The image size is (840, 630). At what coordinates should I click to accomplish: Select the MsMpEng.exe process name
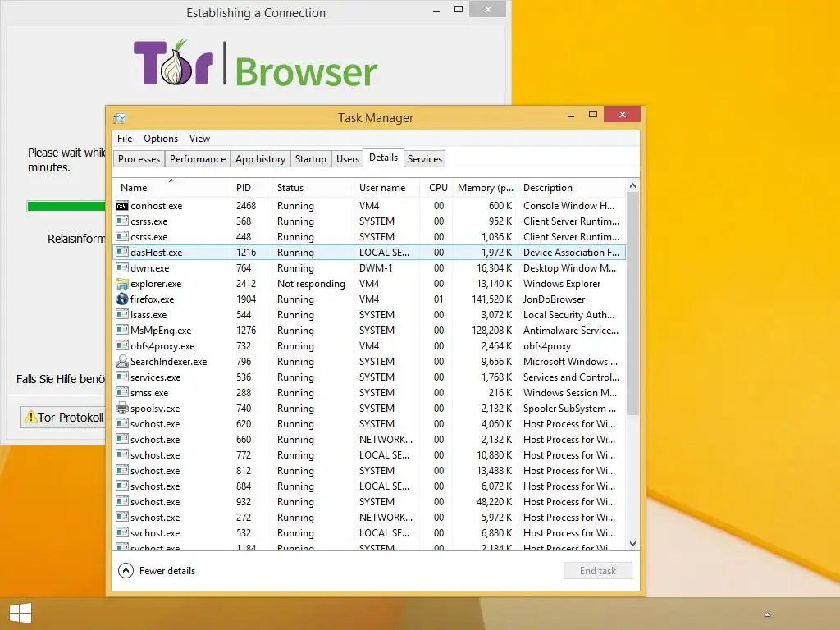pyautogui.click(x=161, y=330)
